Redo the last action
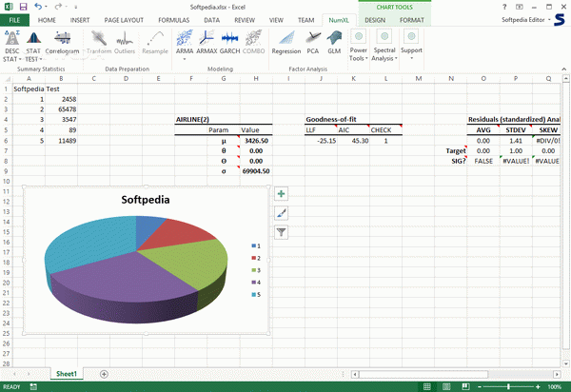Screen dimensions: 571x392 (x=58, y=7)
